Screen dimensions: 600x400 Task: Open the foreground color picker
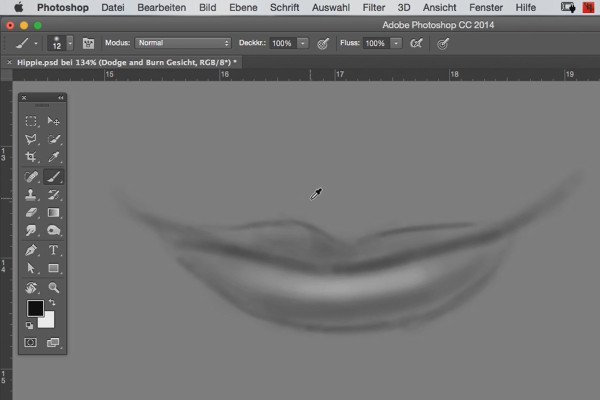coord(35,308)
